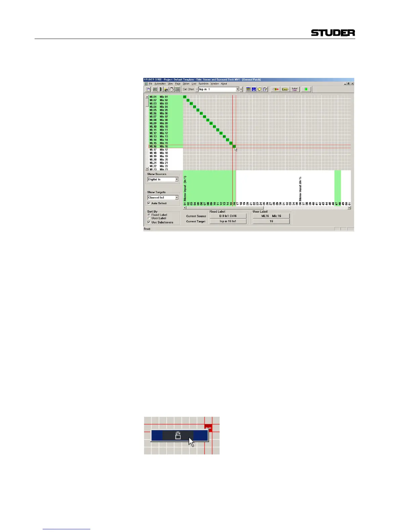Click the yellow label tag toolbar icon

coord(285,89)
